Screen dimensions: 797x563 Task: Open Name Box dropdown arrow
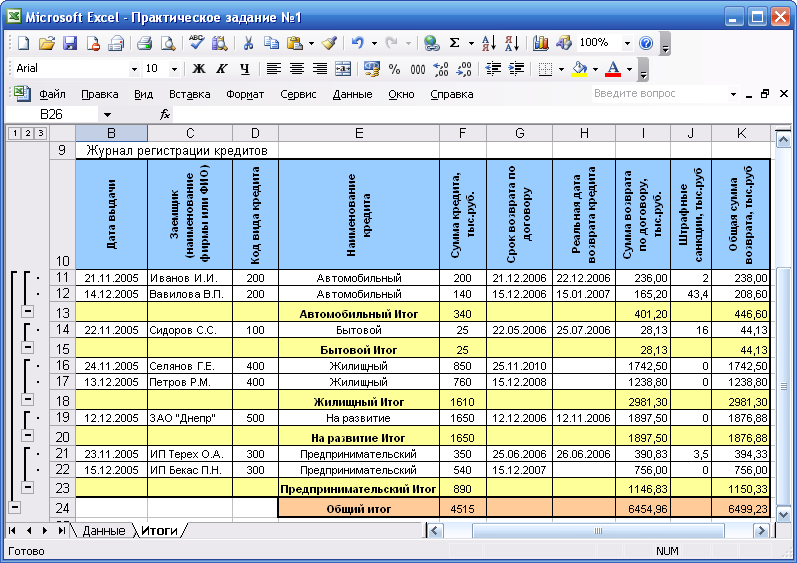(x=107, y=115)
